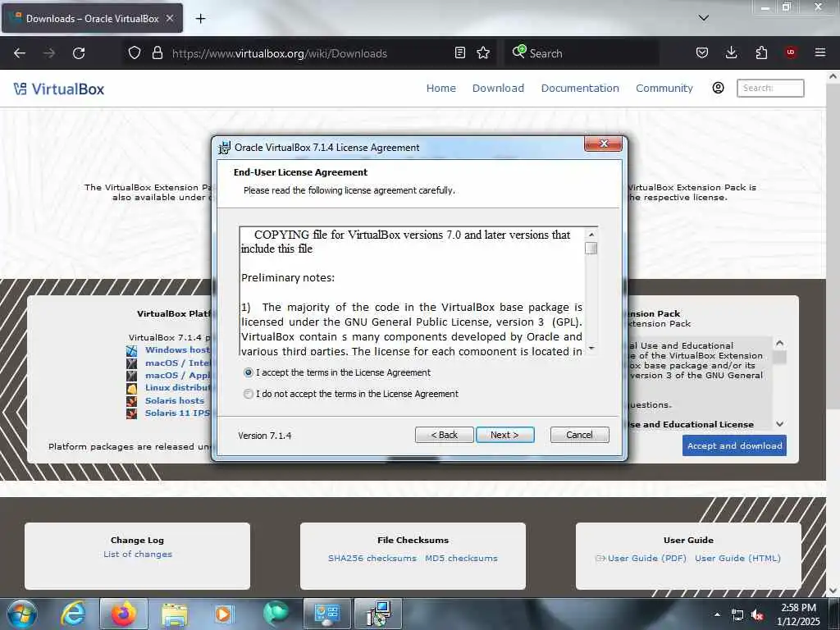
Task: Open the Linux distributions link
Action: (177, 387)
